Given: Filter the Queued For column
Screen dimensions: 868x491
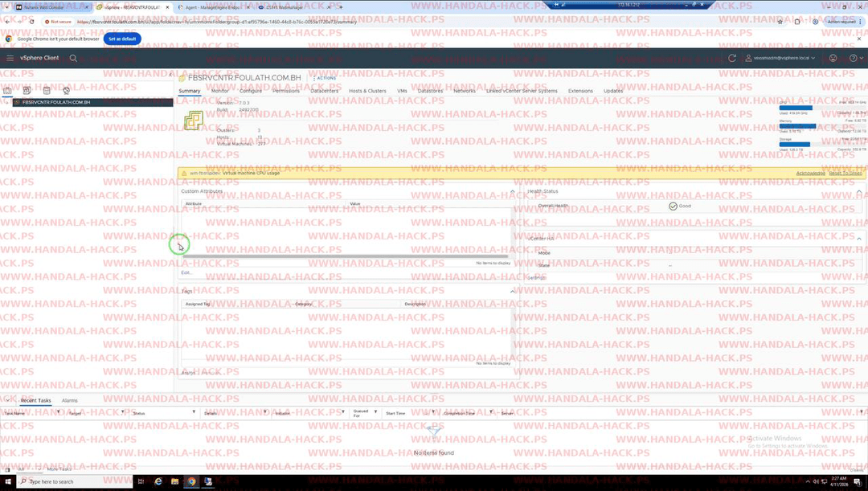Looking at the screenshot, I should [x=375, y=412].
